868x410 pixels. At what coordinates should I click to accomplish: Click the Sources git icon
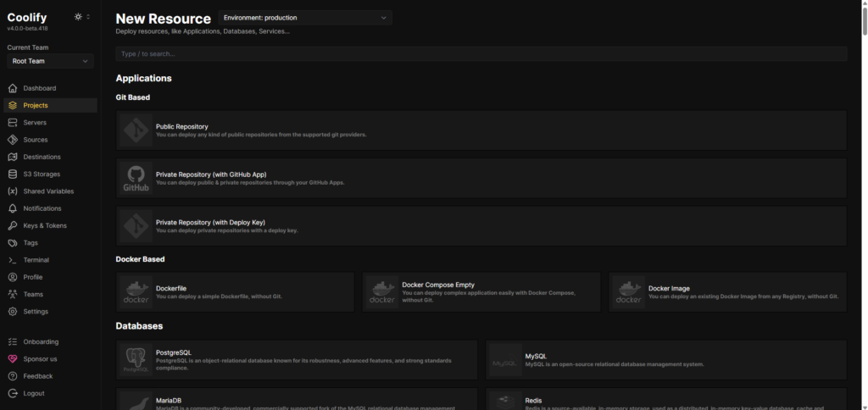click(13, 140)
